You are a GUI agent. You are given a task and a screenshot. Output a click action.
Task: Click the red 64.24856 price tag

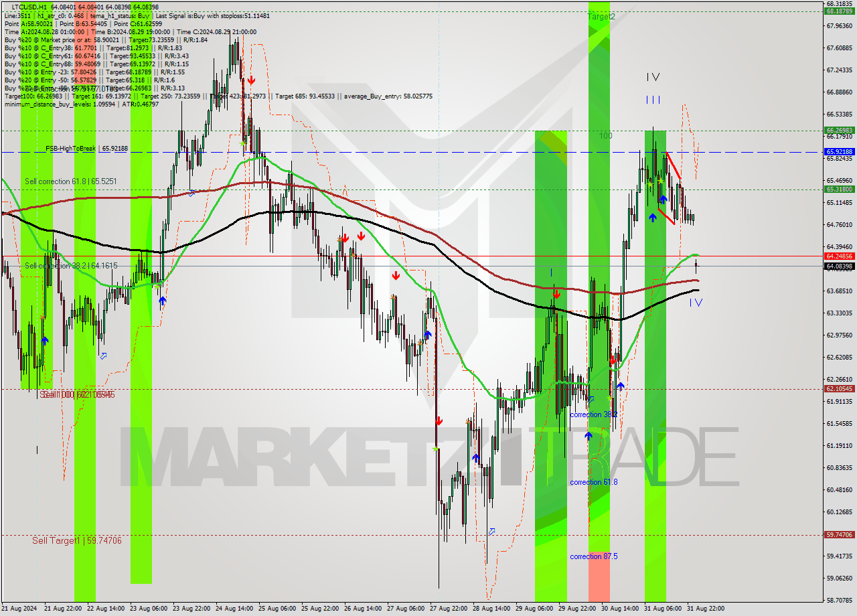(839, 256)
